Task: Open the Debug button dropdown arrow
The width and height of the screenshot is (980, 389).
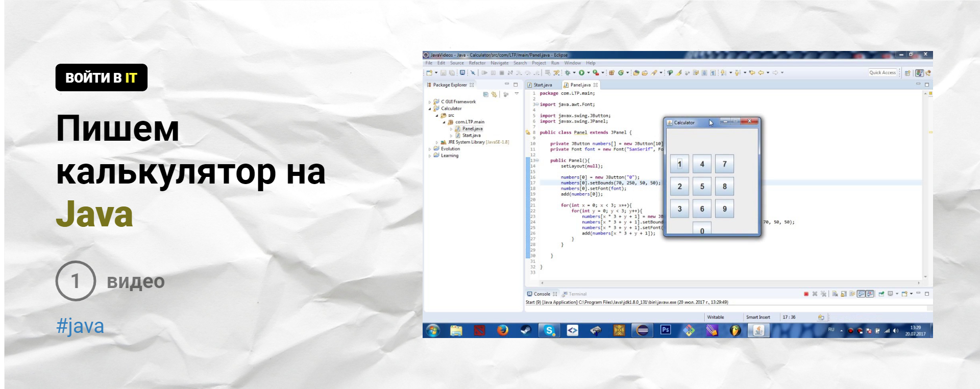Action: [x=574, y=73]
